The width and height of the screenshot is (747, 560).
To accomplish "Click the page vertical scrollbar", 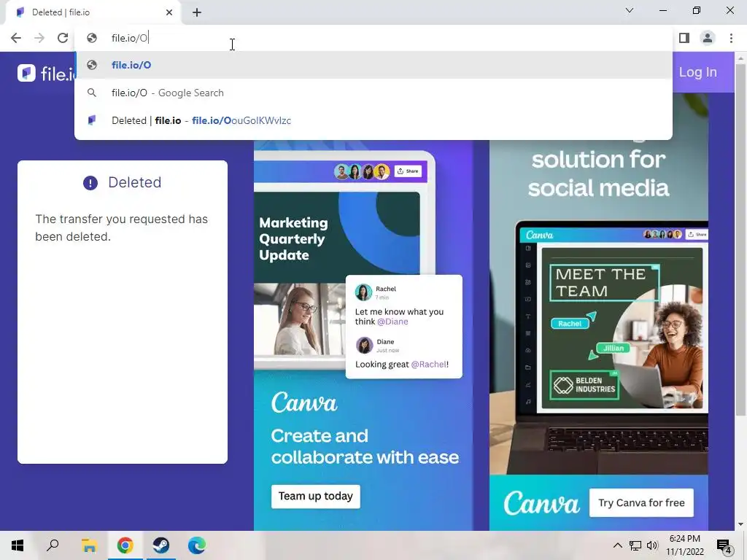I will tap(740, 238).
